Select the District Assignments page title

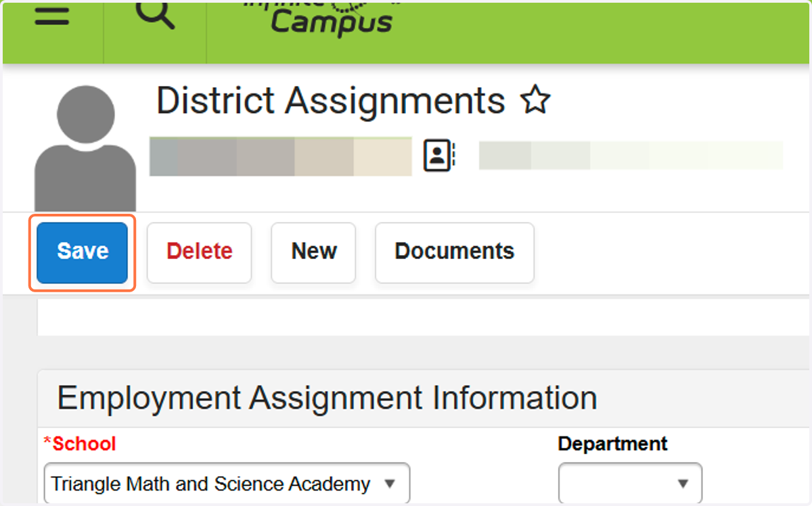click(331, 101)
